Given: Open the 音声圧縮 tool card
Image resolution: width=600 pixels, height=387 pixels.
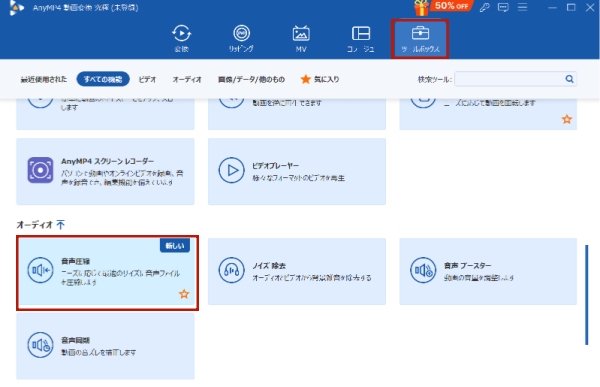Looking at the screenshot, I should (x=105, y=271).
